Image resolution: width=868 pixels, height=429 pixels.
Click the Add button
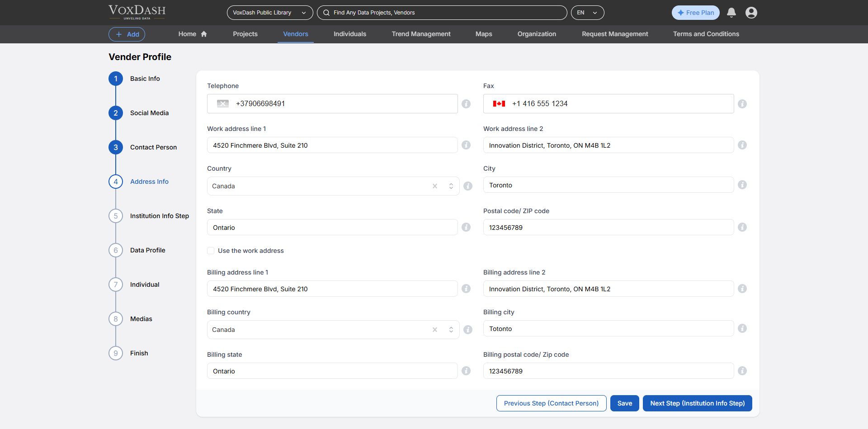[127, 34]
